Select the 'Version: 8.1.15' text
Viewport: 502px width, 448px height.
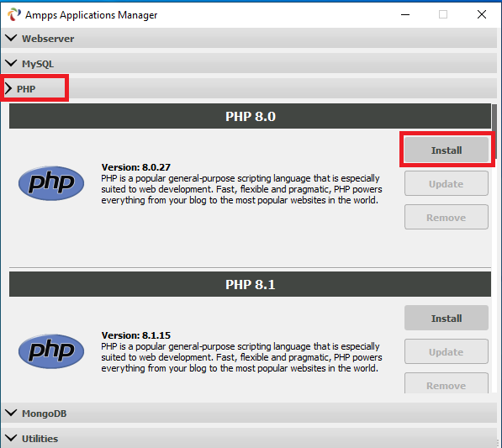136,335
